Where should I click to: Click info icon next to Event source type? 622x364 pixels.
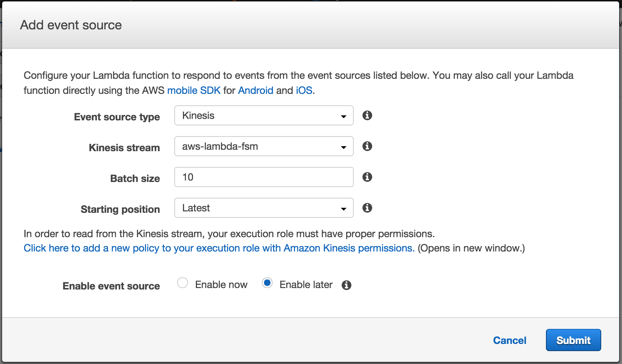(x=367, y=115)
